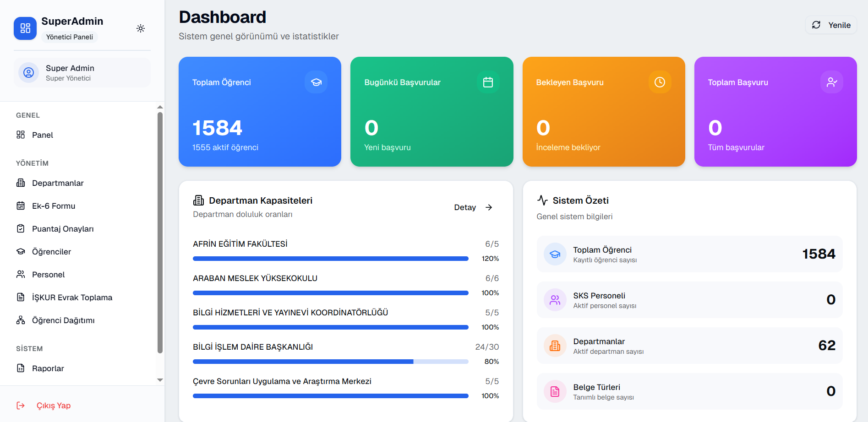The width and height of the screenshot is (868, 422).
Task: Click the user-check icon on Toplam Başvuru card
Action: (832, 82)
